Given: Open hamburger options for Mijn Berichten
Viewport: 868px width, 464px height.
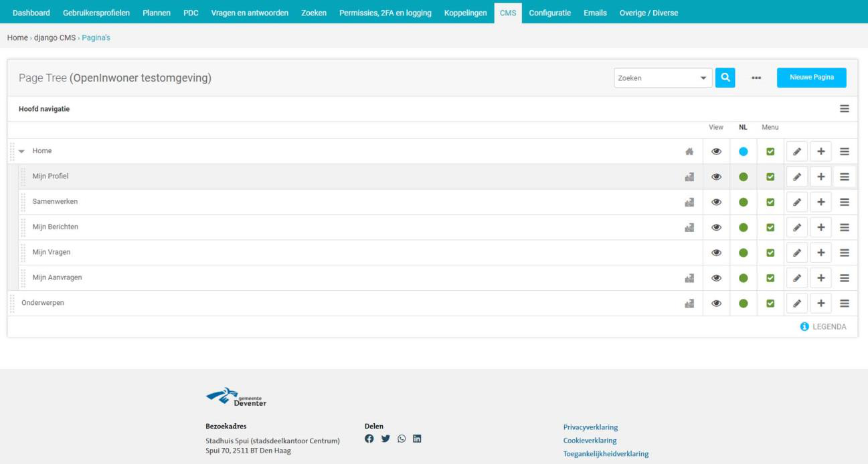Looking at the screenshot, I should (844, 227).
